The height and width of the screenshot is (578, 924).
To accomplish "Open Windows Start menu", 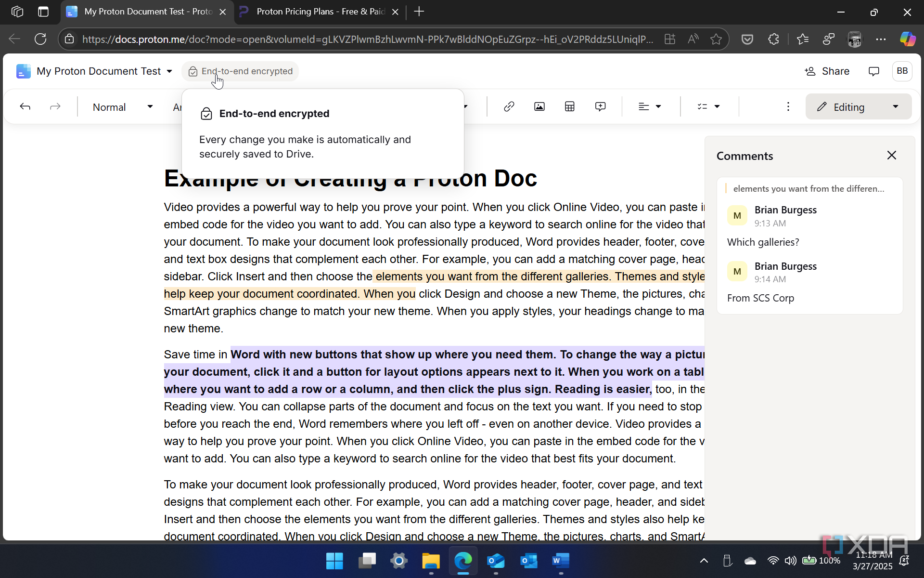I will pos(334,561).
